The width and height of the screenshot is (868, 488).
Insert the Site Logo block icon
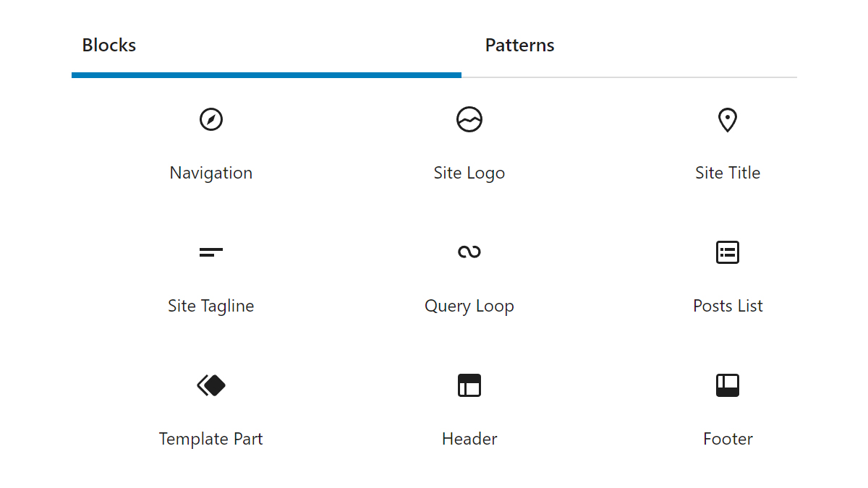pyautogui.click(x=469, y=119)
